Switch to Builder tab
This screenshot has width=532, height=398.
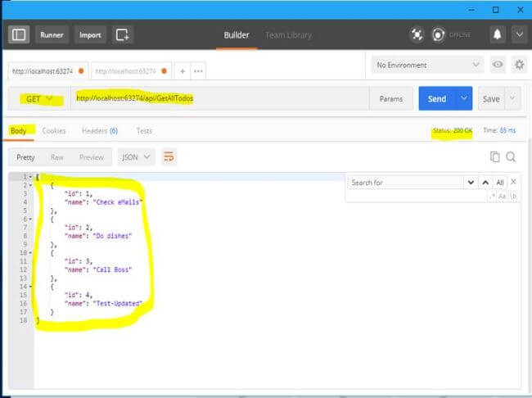click(237, 35)
